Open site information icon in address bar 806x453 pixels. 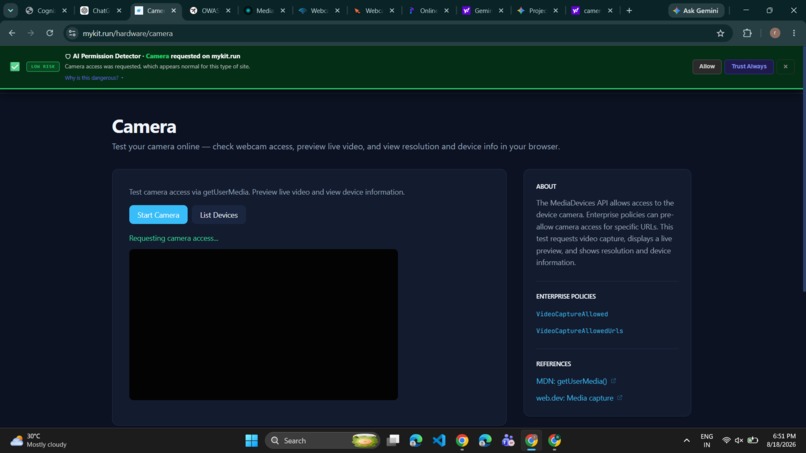(72, 33)
